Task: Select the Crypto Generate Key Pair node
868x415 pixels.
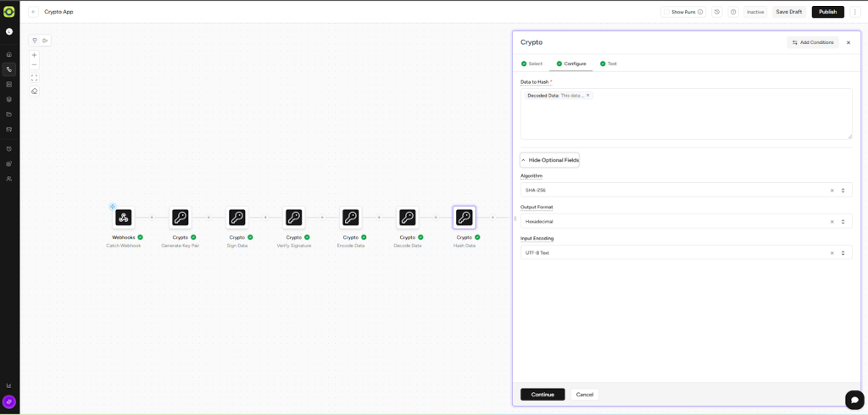Action: (x=181, y=218)
